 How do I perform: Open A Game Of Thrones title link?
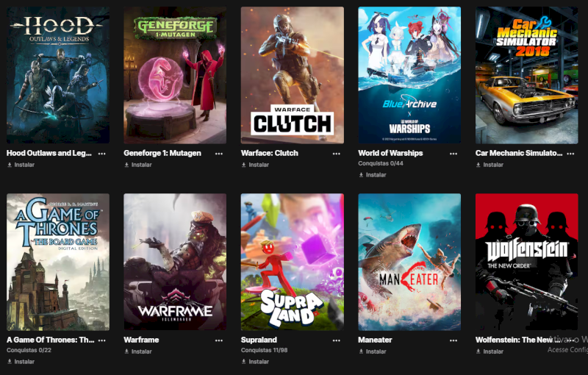[50, 340]
